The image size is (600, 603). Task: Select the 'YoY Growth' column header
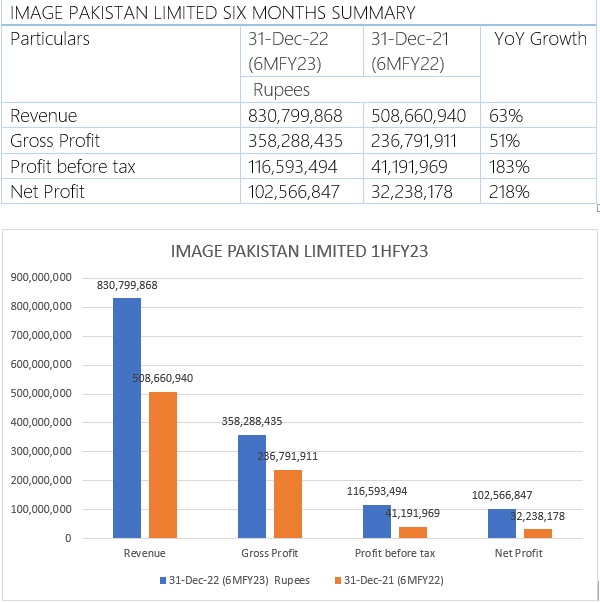point(538,64)
